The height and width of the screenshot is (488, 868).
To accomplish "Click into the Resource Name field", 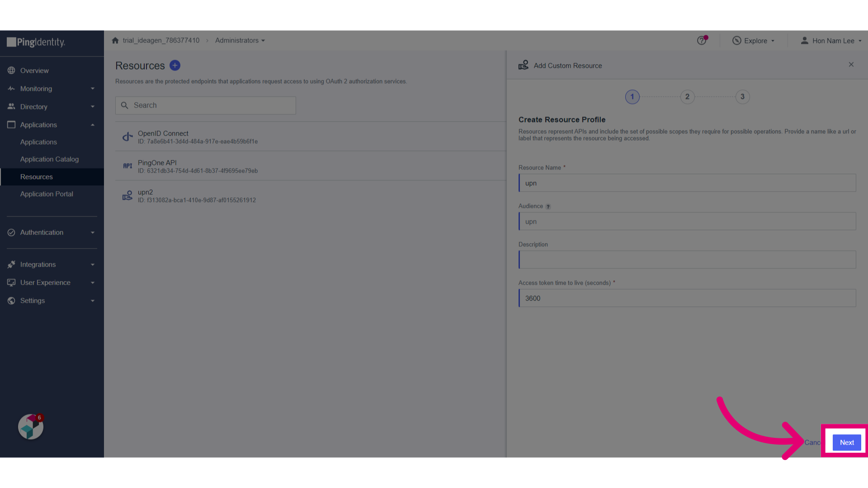I will click(x=687, y=183).
